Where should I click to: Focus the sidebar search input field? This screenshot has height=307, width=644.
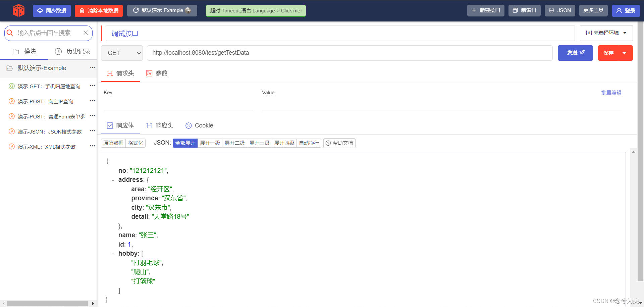pos(48,33)
